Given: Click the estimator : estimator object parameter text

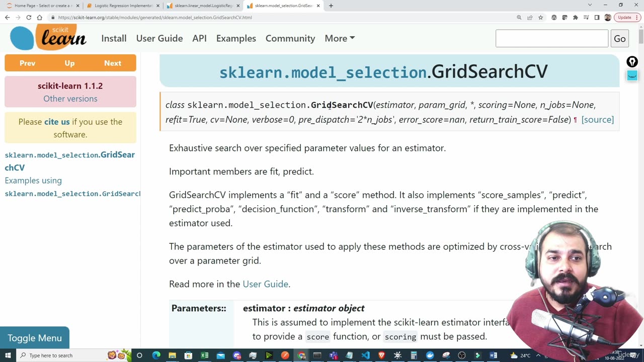Looking at the screenshot, I should coord(303,308).
